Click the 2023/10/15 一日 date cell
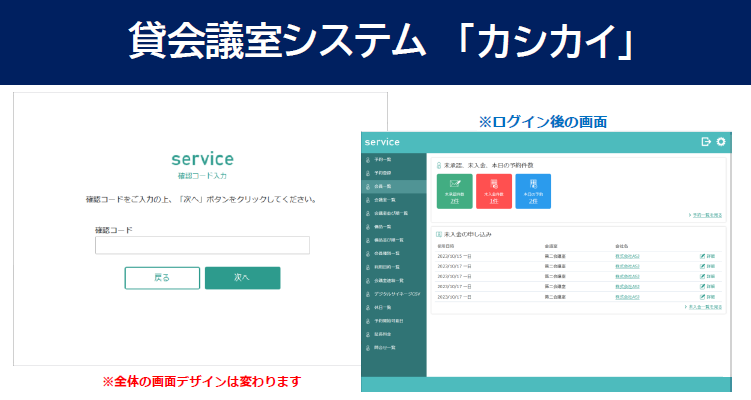Viewport: 751px width, 400px height. tap(454, 256)
